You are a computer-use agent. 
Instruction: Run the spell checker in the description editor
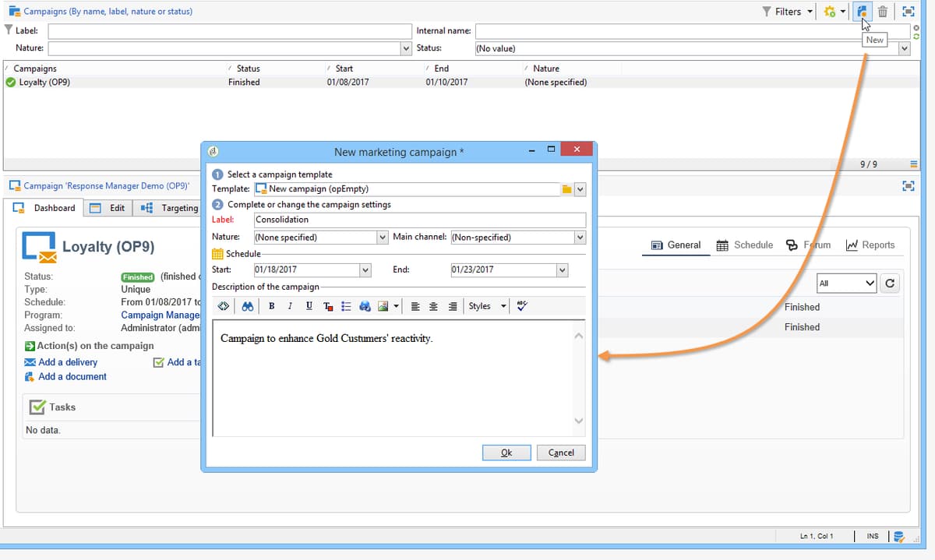click(520, 305)
